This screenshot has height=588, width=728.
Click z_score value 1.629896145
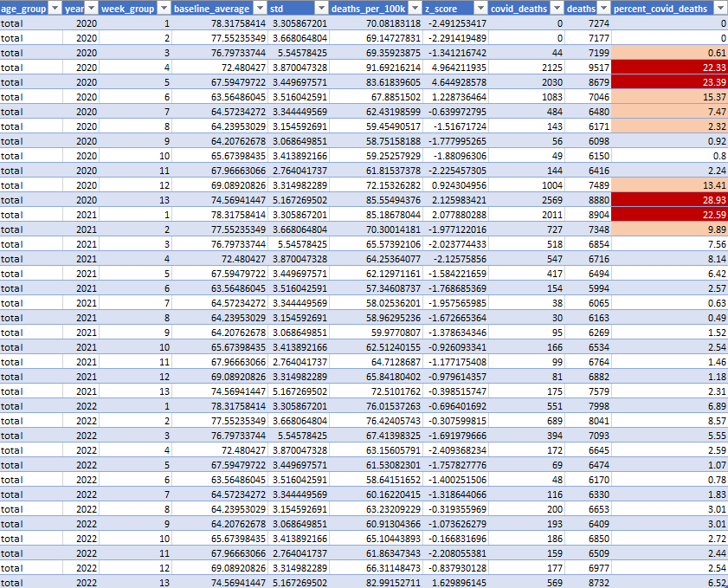[459, 583]
